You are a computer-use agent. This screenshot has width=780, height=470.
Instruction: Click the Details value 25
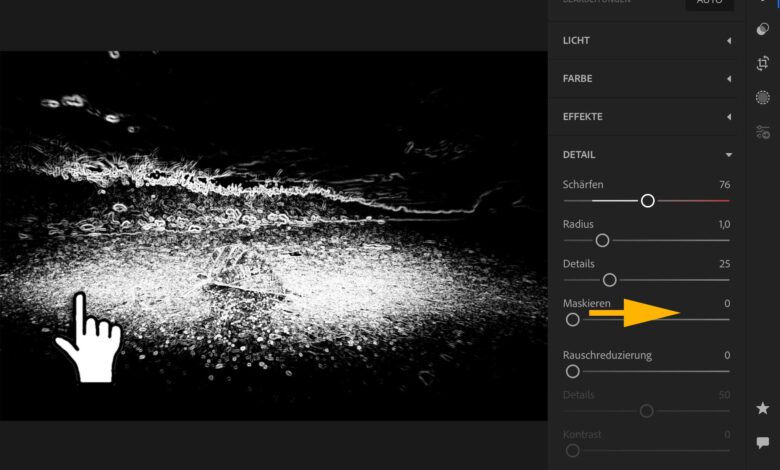point(725,264)
